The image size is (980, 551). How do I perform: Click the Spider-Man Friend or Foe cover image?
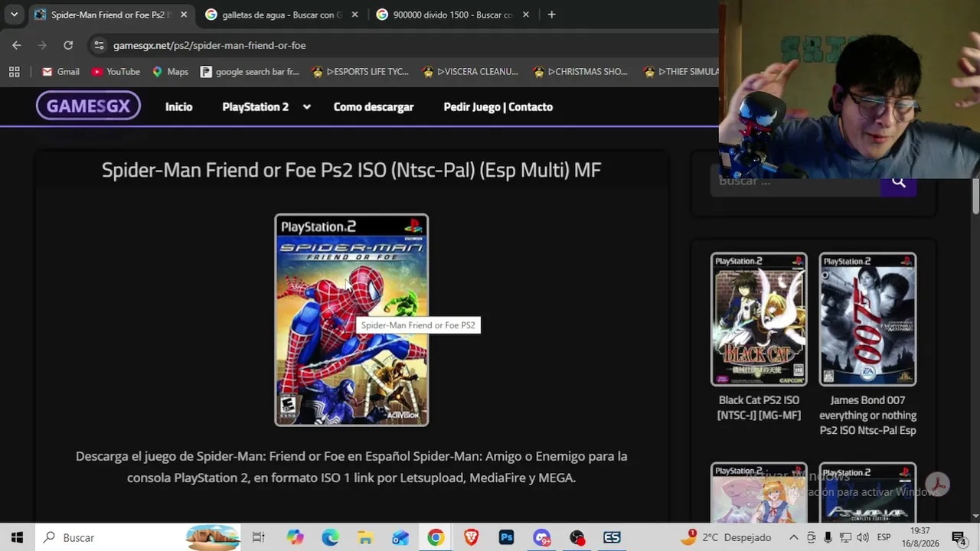351,320
